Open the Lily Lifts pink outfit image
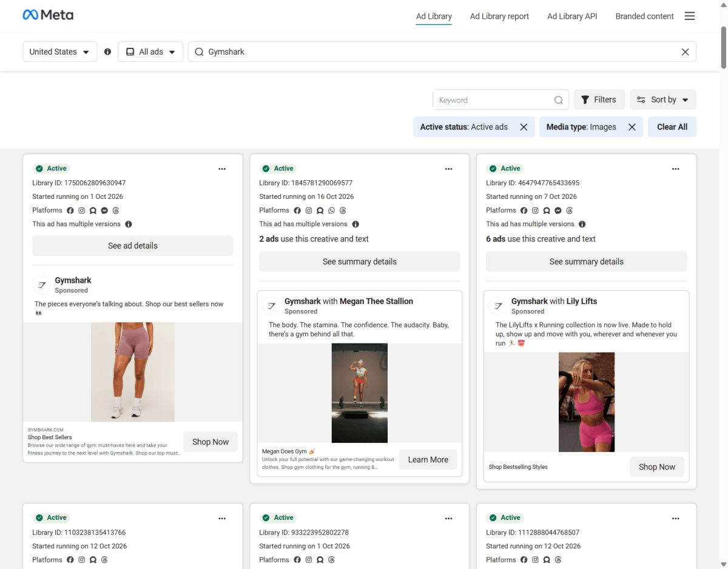The width and height of the screenshot is (728, 569). (x=587, y=402)
